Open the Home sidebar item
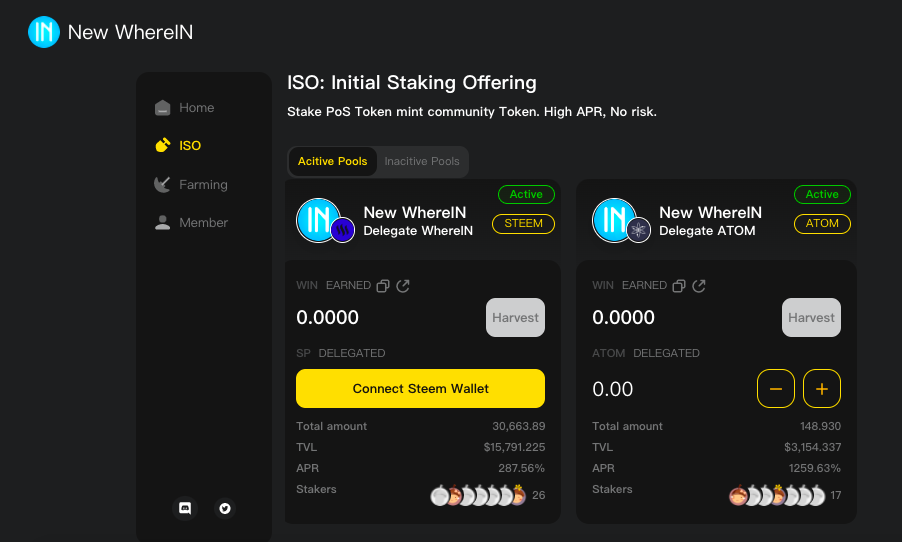The height and width of the screenshot is (542, 902). [x=185, y=108]
